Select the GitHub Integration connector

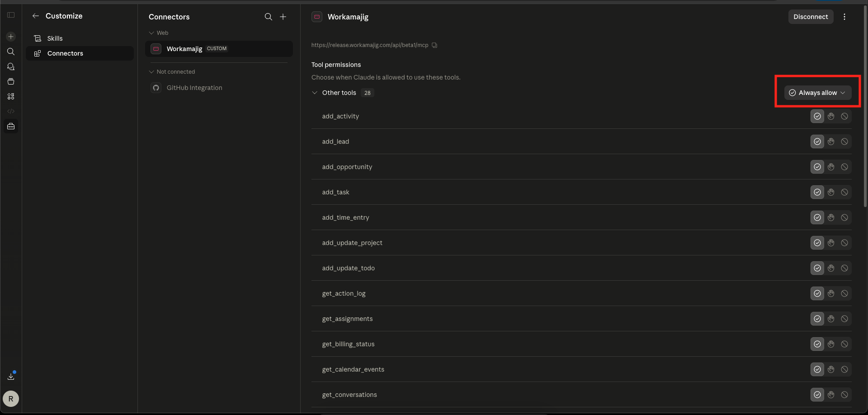point(219,88)
